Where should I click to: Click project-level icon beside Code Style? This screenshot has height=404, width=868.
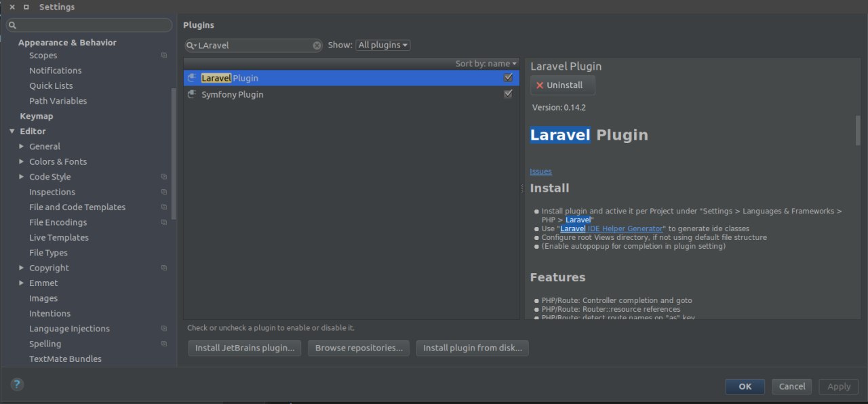(164, 177)
